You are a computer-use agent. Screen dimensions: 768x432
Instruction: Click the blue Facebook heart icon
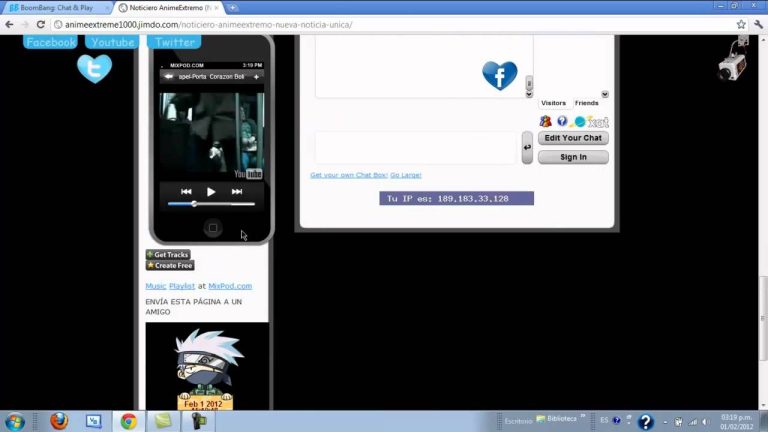(x=500, y=75)
